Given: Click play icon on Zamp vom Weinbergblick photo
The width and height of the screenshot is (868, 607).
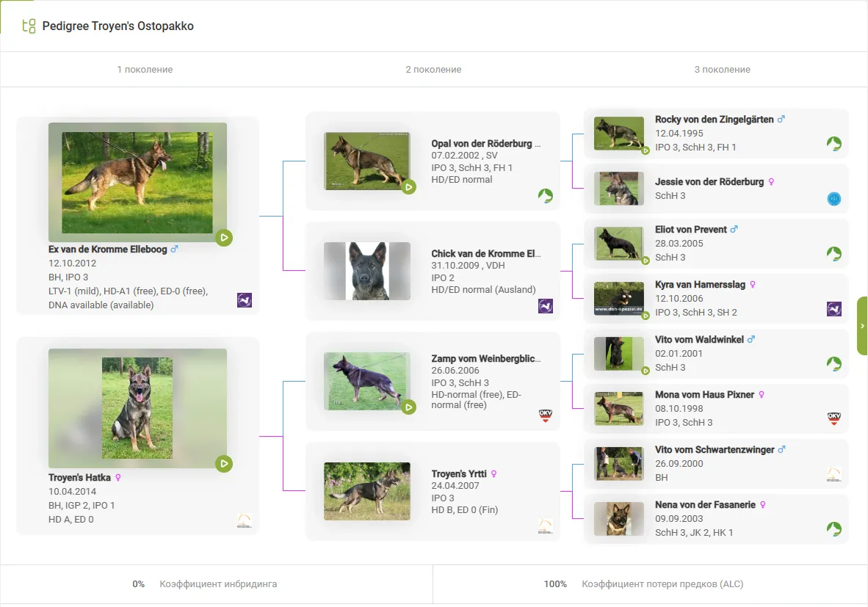Looking at the screenshot, I should click(409, 407).
